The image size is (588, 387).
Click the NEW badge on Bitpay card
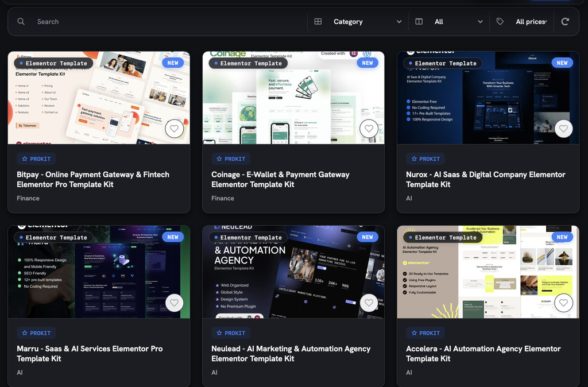pos(173,63)
